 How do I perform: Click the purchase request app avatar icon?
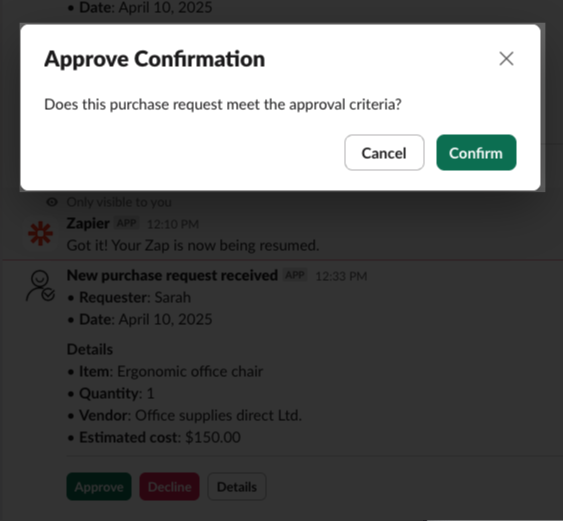coord(40,285)
